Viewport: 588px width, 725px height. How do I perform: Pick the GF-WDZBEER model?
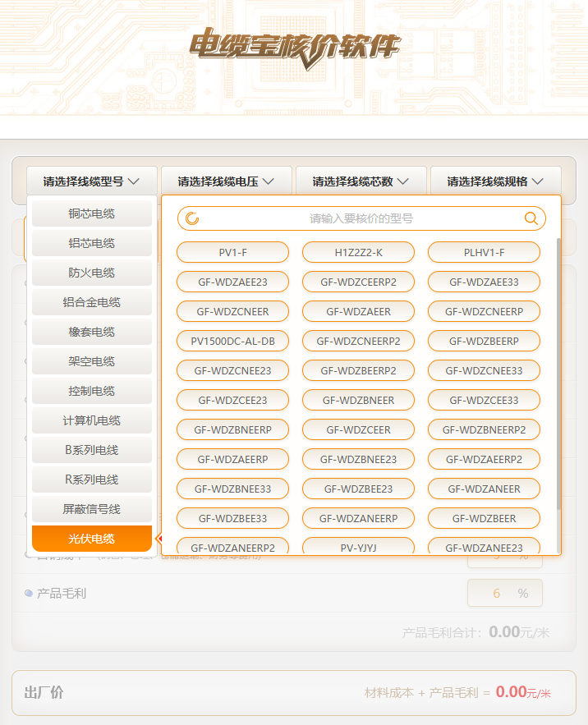[484, 518]
